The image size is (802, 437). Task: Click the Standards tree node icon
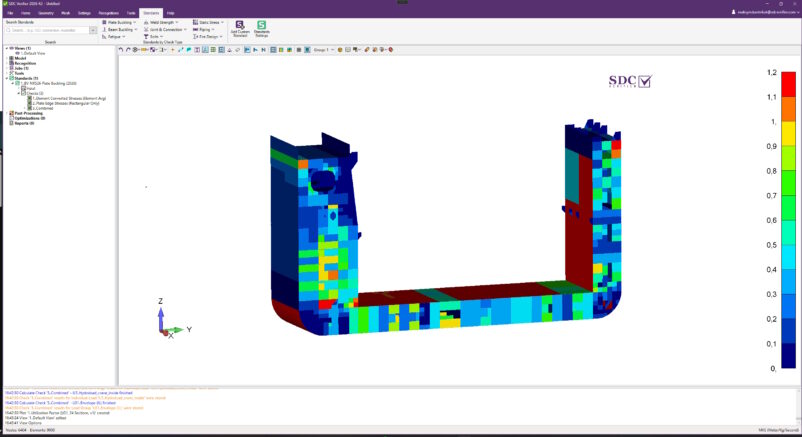(11, 78)
